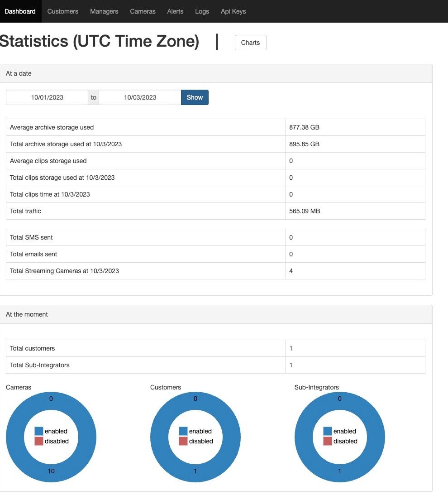The width and height of the screenshot is (448, 500).
Task: Select the Average clips storage used row
Action: (215, 161)
